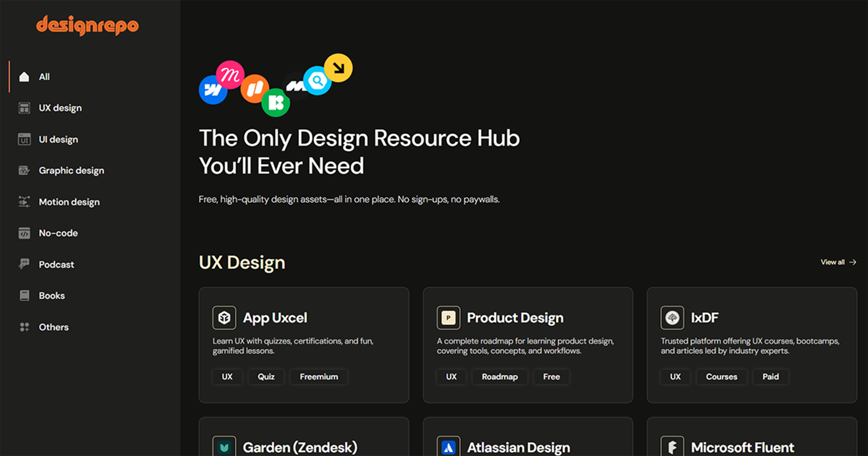Image resolution: width=868 pixels, height=456 pixels.
Task: Click the yellow arrow circle icon
Action: pos(339,68)
